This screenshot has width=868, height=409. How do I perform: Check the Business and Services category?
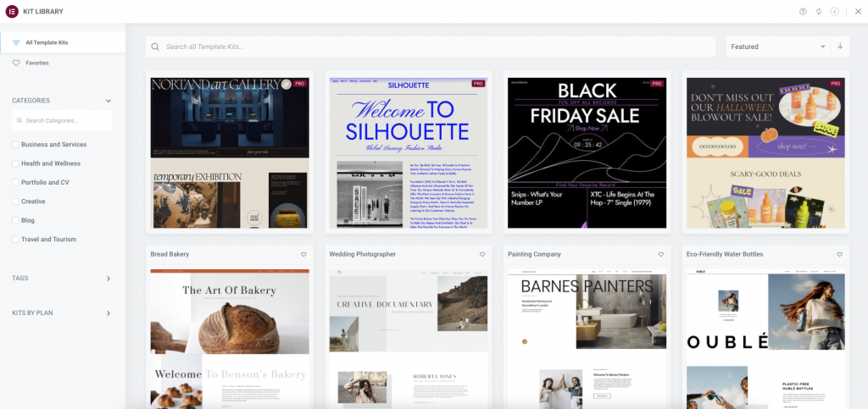point(16,145)
